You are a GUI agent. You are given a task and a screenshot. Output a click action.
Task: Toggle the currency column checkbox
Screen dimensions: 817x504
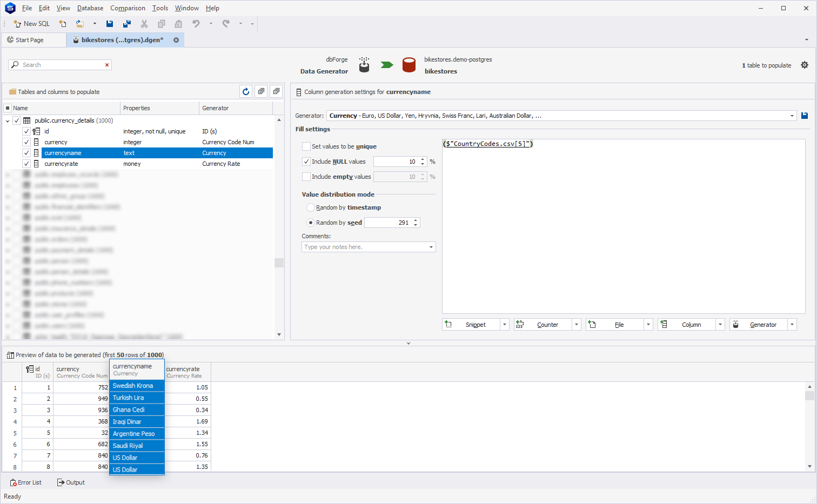click(x=26, y=142)
